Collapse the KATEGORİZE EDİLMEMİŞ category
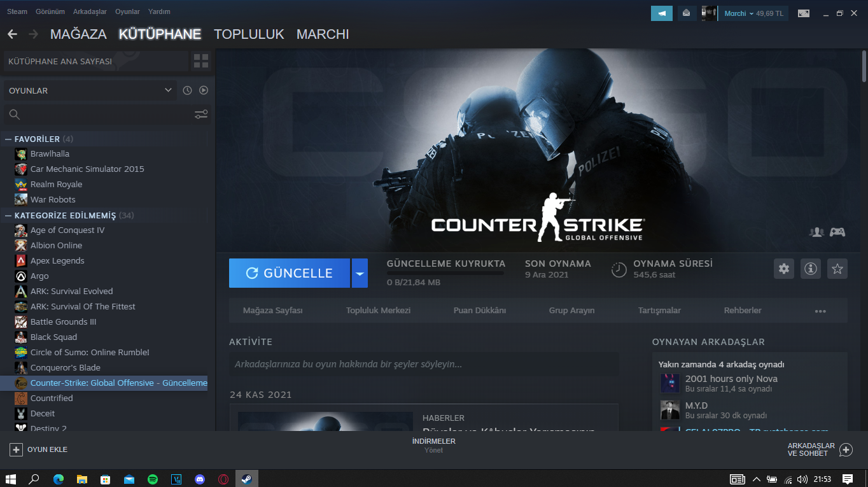868x487 pixels. point(8,215)
